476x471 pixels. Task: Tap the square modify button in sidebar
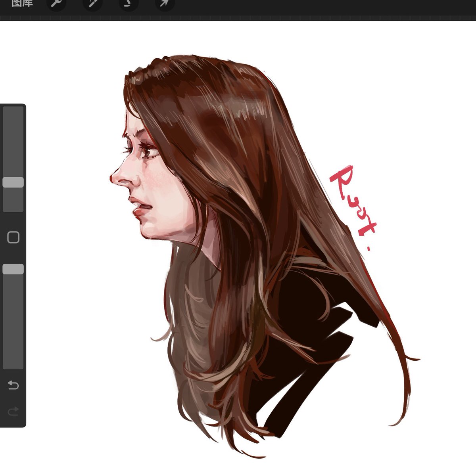pos(13,237)
